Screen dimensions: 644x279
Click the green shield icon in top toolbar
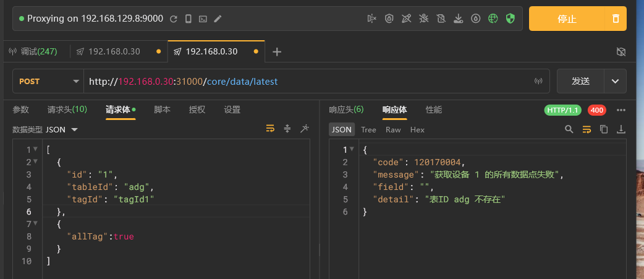click(x=510, y=19)
